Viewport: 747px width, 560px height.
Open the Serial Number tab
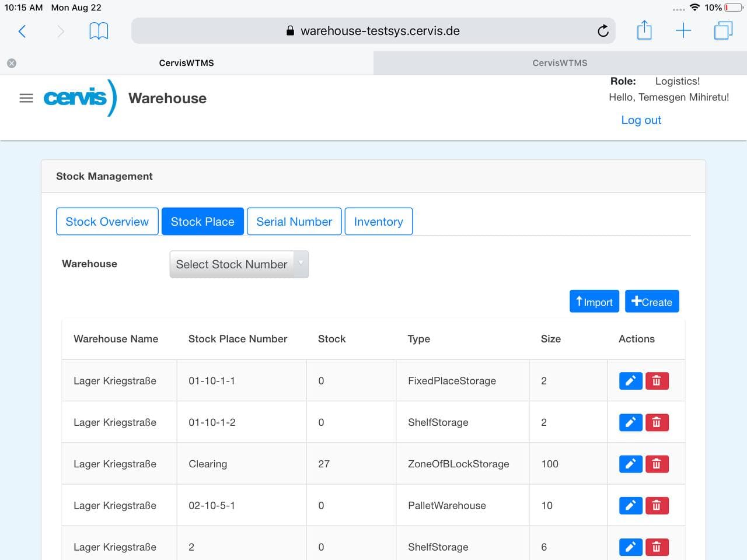tap(294, 222)
